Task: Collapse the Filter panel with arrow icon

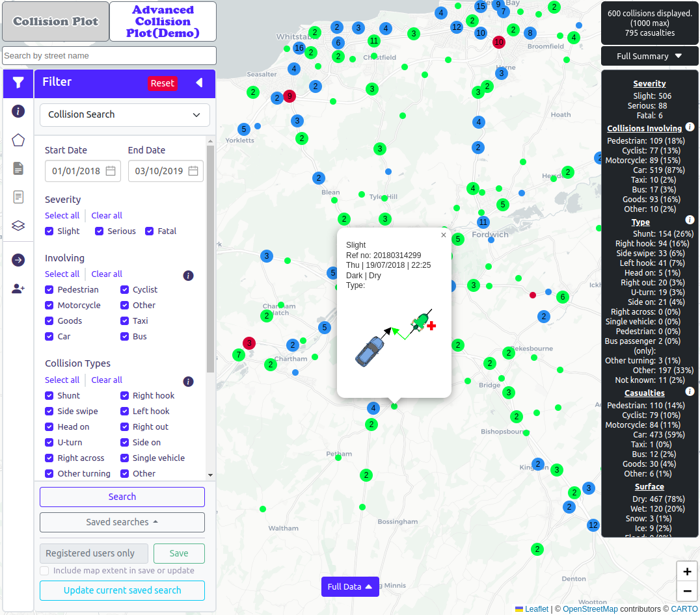Action: [199, 83]
